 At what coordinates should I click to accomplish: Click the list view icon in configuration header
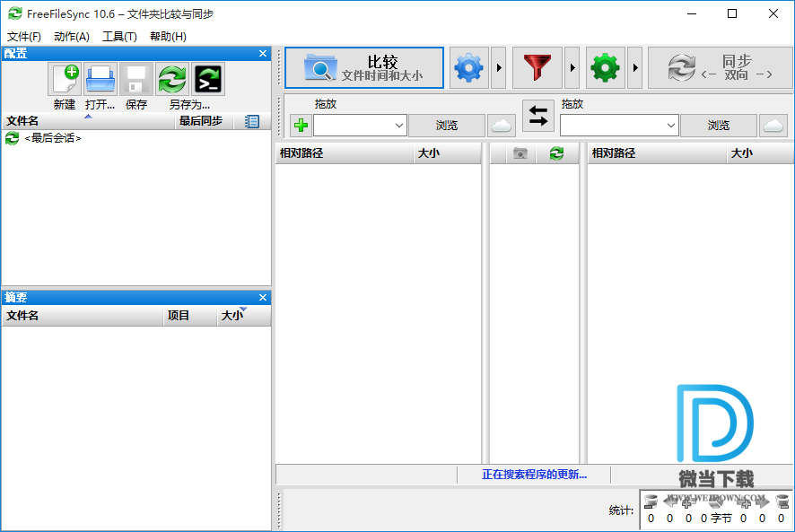coord(252,121)
